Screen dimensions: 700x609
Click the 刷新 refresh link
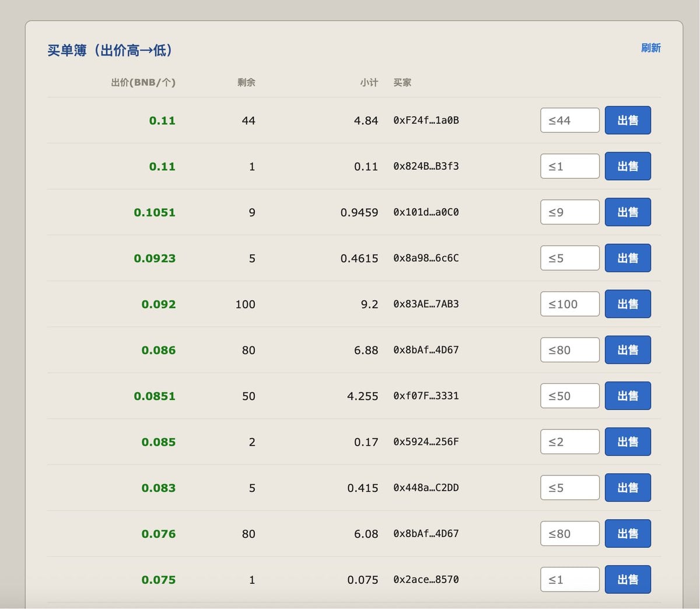[650, 48]
